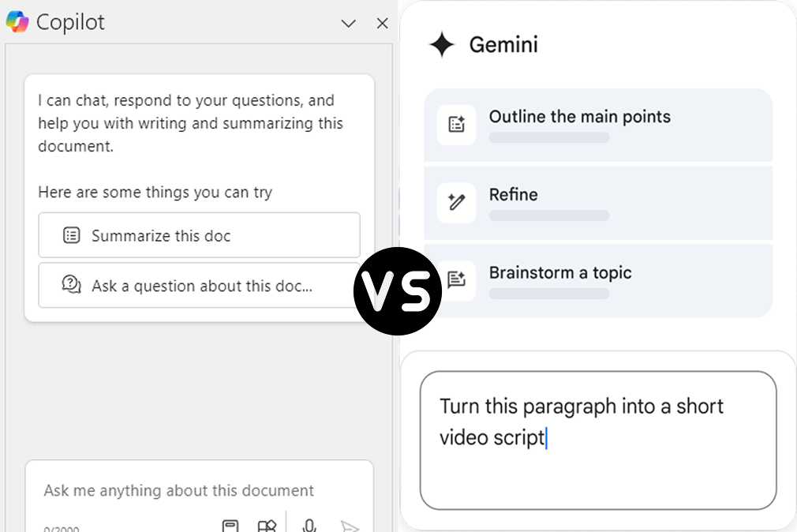Viewport: 797px width, 532px height.
Task: Select the Outline the main points suggestion
Action: click(597, 125)
